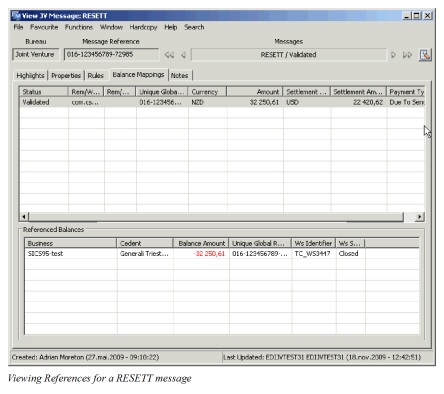The height and width of the screenshot is (394, 444).
Task: Sort by Rem/W... column header
Action: [86, 92]
